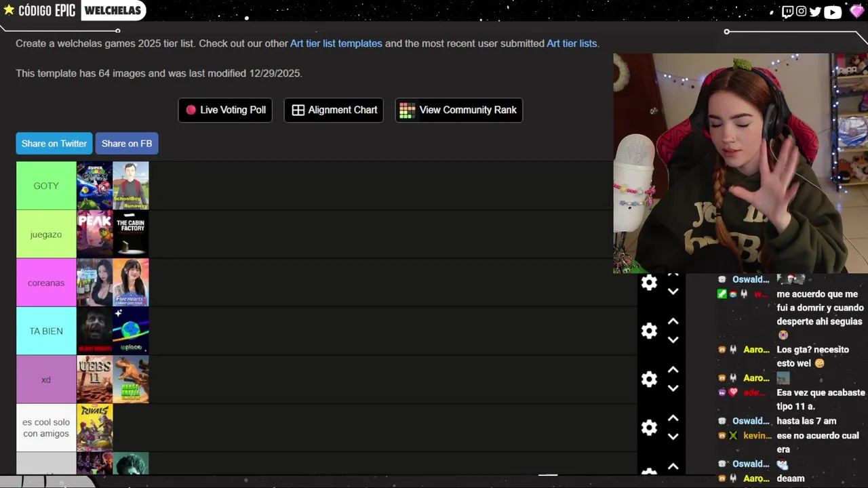Click chat message 'ese no acuerdo cual era'
This screenshot has width=868, height=488.
[x=818, y=443]
